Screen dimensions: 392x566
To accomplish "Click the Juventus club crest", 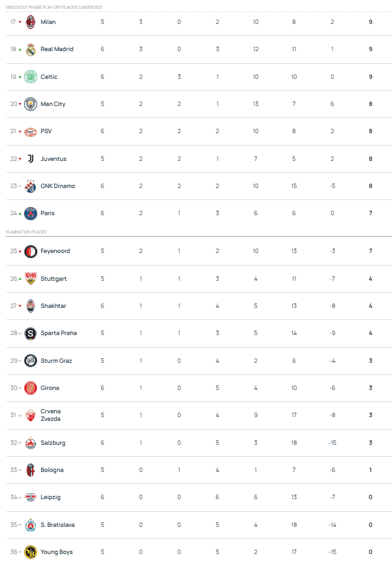I will click(x=30, y=158).
